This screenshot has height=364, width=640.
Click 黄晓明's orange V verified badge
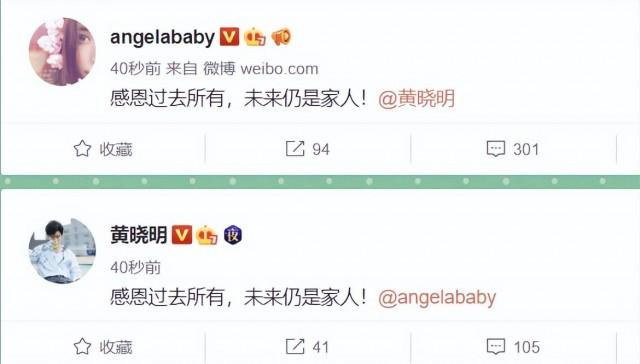(182, 235)
